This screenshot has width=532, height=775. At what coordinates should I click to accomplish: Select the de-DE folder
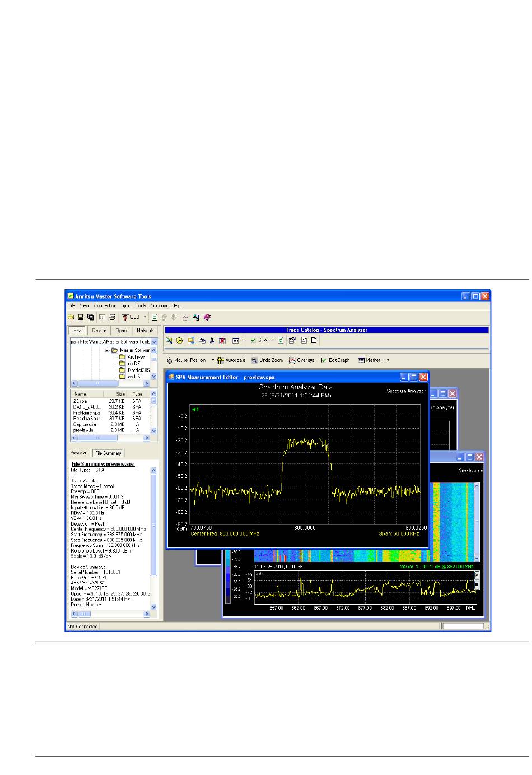click(133, 364)
